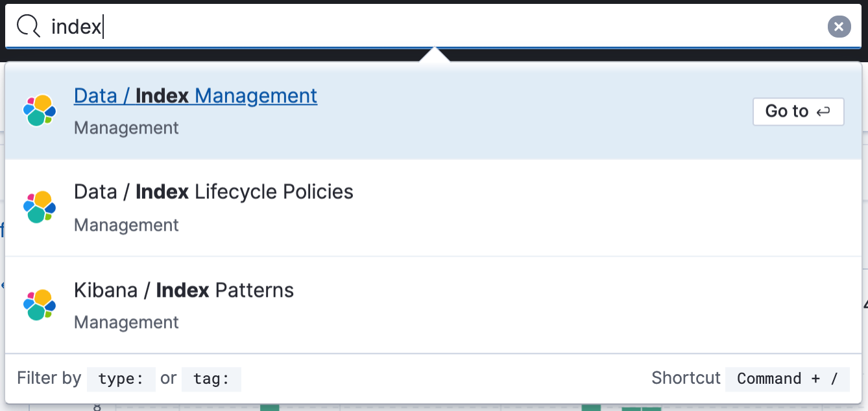868x411 pixels.
Task: Apply the type: search filter
Action: [121, 379]
